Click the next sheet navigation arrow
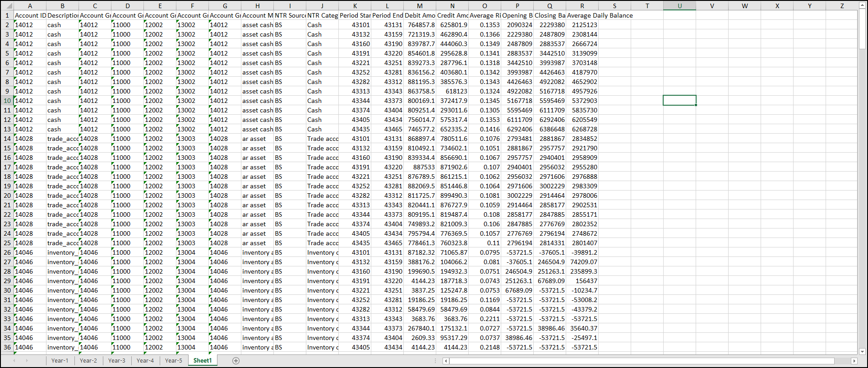Image resolution: width=868 pixels, height=368 pixels. pyautogui.click(x=27, y=360)
